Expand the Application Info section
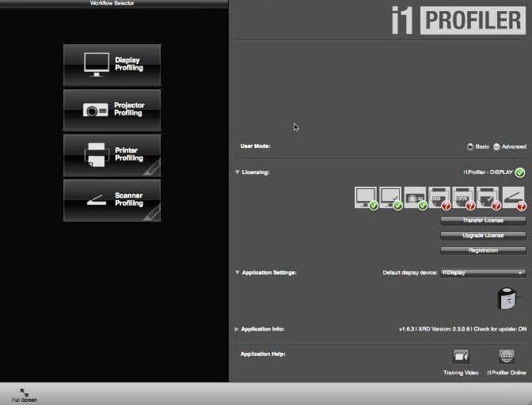The height and width of the screenshot is (405, 532). [x=237, y=329]
